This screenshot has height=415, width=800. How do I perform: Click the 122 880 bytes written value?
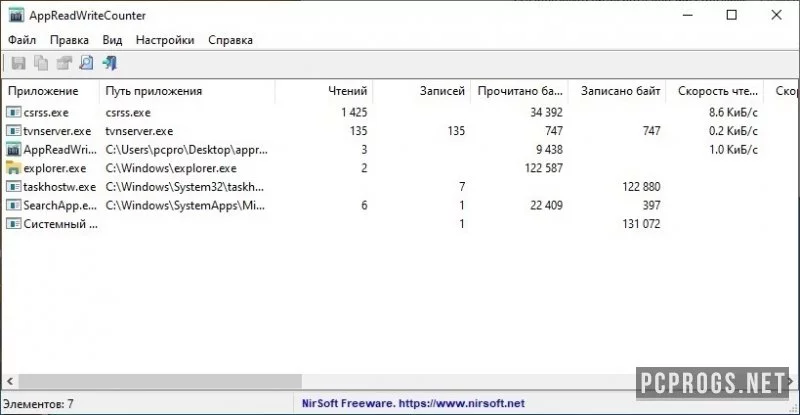(x=641, y=187)
